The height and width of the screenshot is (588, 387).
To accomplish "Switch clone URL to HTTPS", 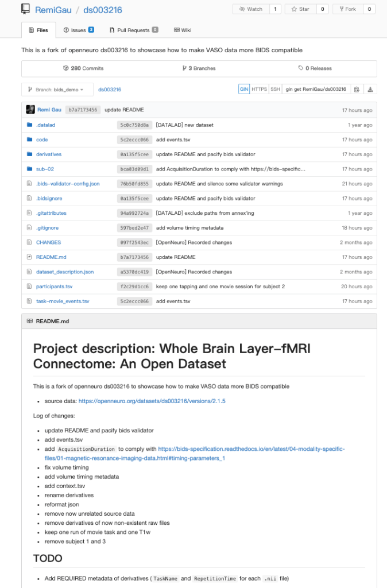I will [259, 90].
